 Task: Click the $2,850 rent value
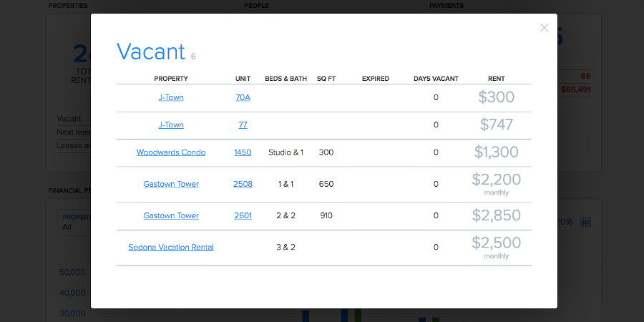pos(496,215)
